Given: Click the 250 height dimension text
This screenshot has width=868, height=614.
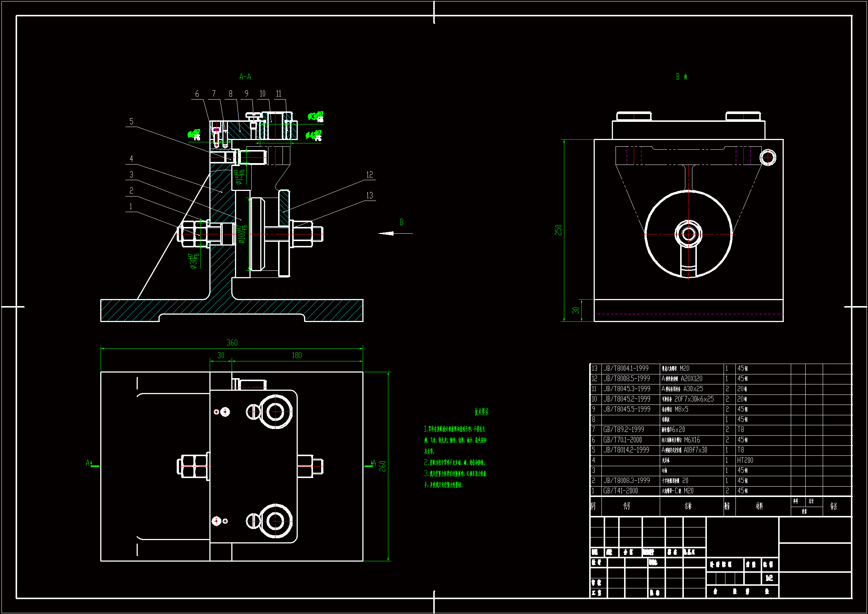Looking at the screenshot, I should [558, 230].
